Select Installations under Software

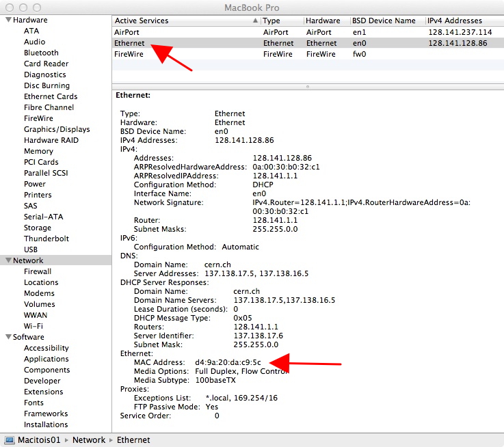point(46,424)
